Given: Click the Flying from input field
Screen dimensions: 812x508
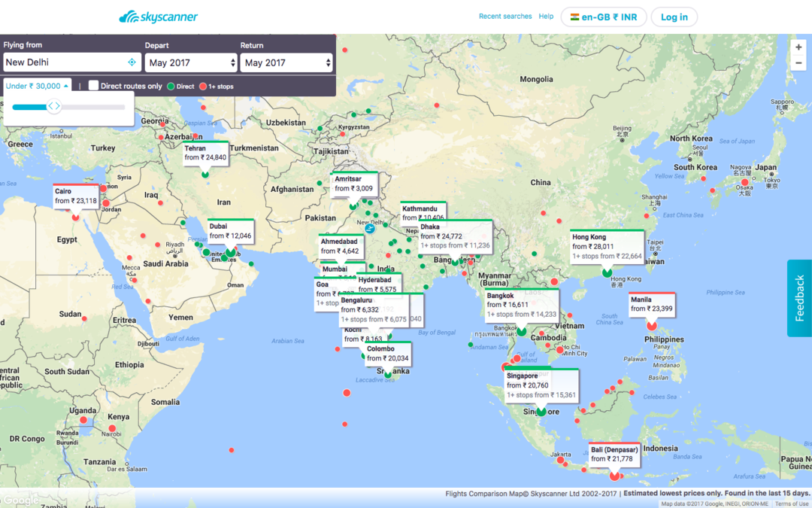Looking at the screenshot, I should [x=64, y=62].
